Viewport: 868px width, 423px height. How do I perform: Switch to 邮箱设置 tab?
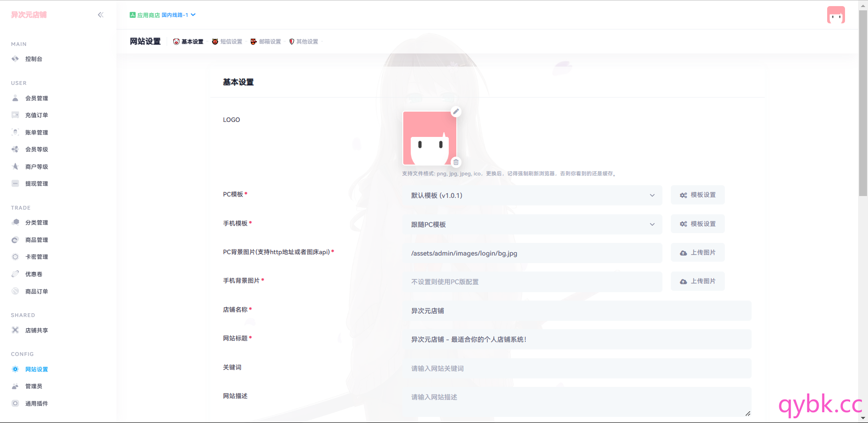(x=266, y=42)
